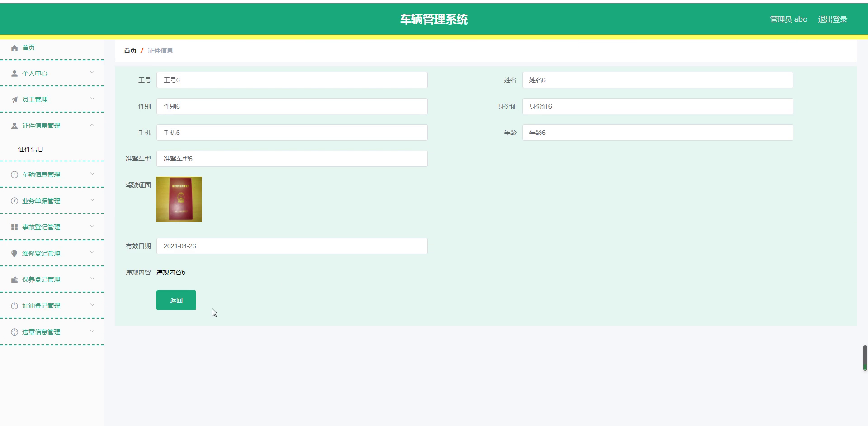Expand the 事故登记管理 chevron
Viewport: 868px width, 426px height.
point(92,226)
